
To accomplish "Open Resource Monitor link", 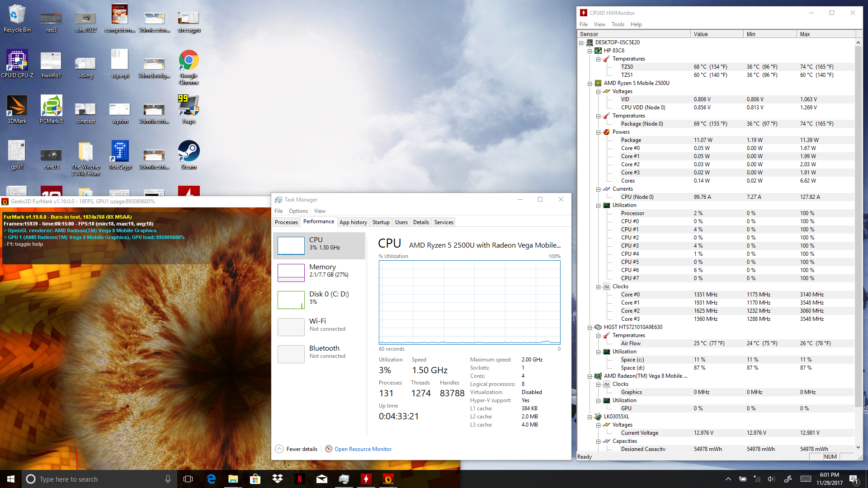I will [363, 449].
